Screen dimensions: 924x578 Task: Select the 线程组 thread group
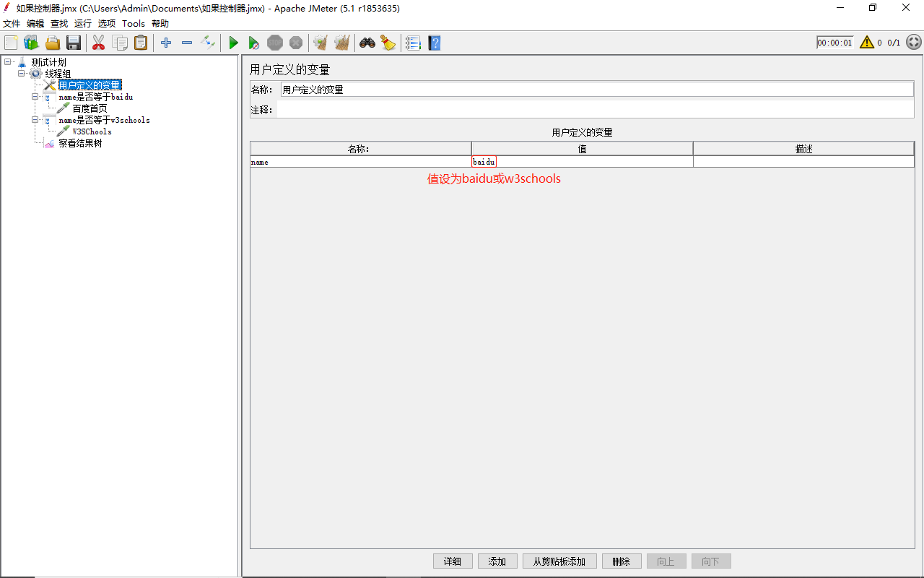tap(58, 74)
